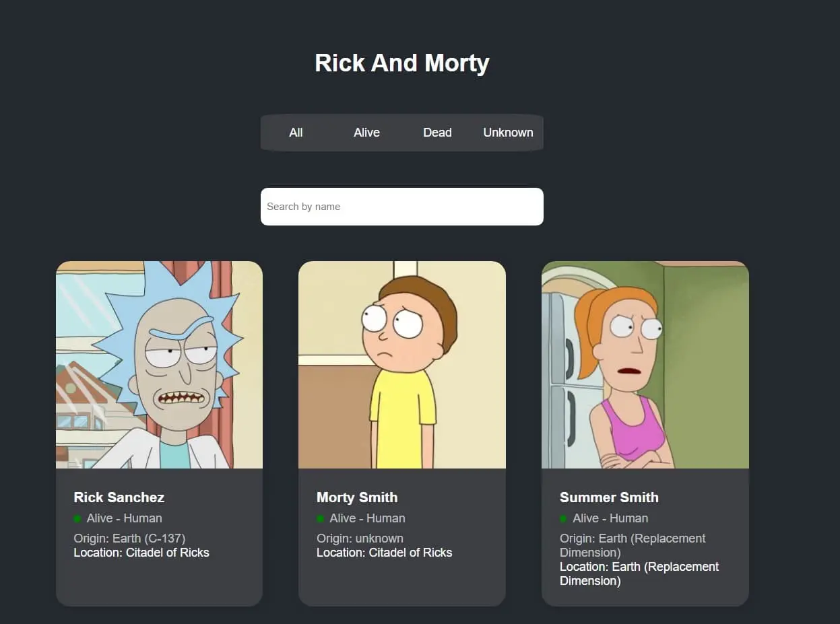This screenshot has height=624, width=840.
Task: Click Rick's 'Location: Citadel of Ricks' text
Action: click(141, 553)
